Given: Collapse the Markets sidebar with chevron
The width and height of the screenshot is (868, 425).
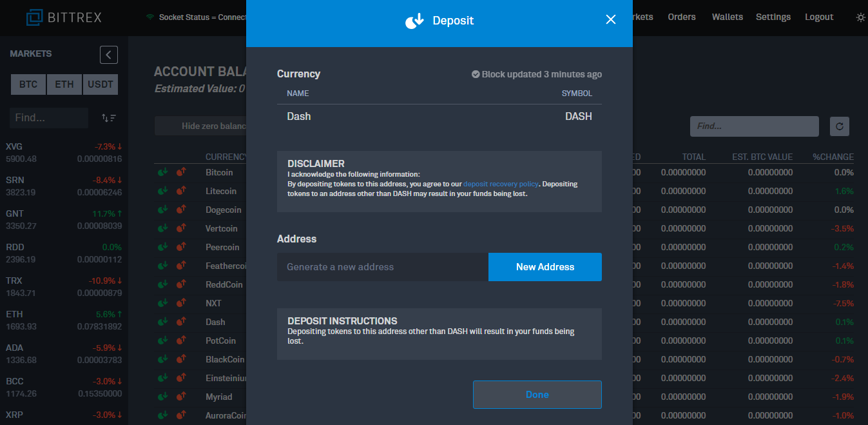Looking at the screenshot, I should [x=109, y=55].
